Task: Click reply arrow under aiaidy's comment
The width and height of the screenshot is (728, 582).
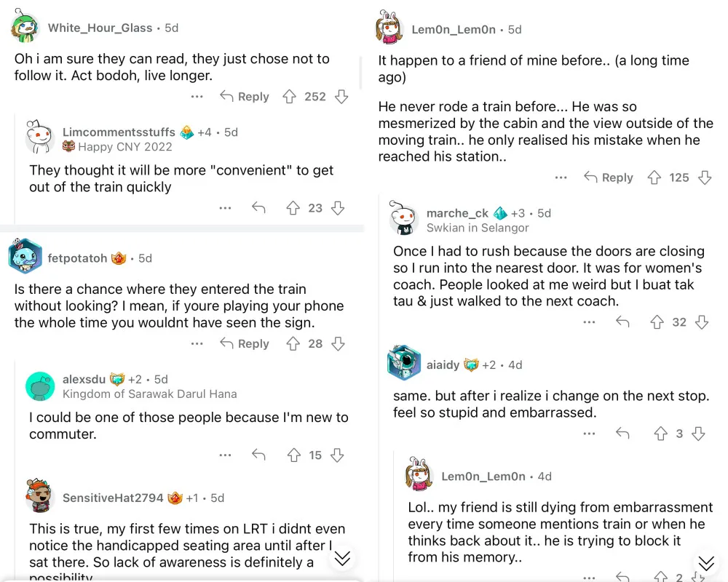Action: [622, 434]
